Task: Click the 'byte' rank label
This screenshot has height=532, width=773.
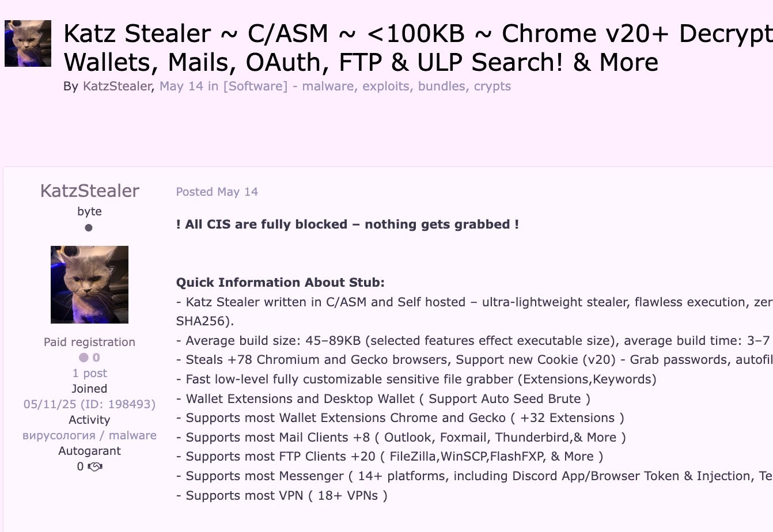Action: [x=89, y=211]
